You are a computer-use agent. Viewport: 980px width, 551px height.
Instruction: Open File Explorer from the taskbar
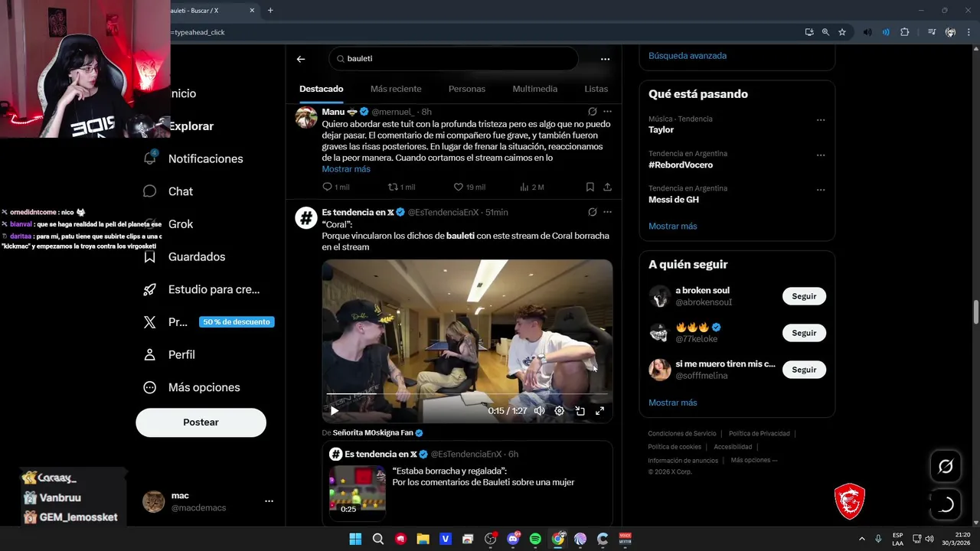423,539
